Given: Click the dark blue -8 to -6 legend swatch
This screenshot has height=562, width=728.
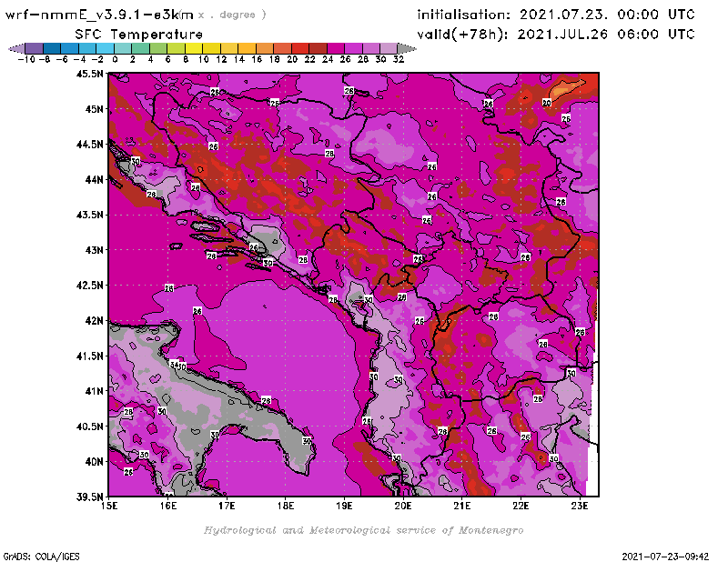Looking at the screenshot, I should 52,48.
